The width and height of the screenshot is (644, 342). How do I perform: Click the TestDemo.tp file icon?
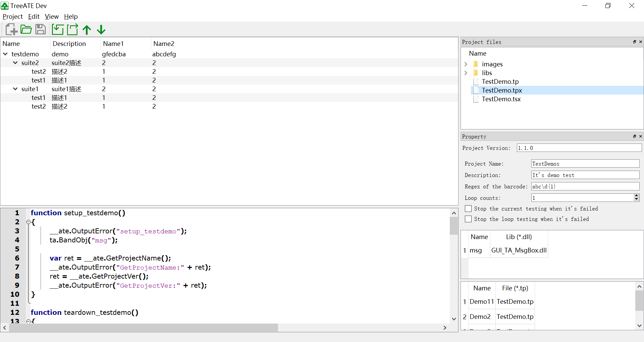point(476,81)
